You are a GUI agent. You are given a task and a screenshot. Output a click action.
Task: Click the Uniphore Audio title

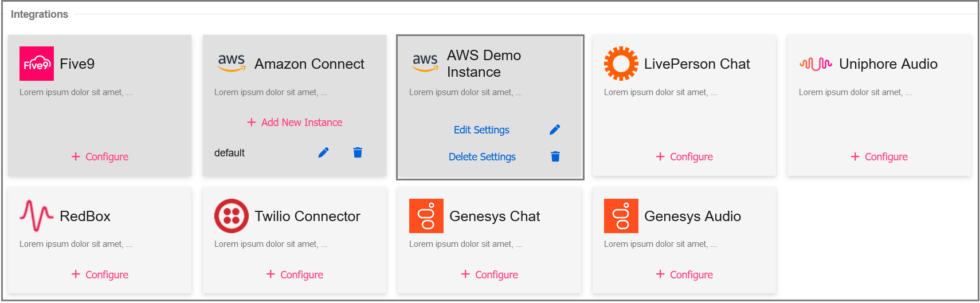pos(888,64)
